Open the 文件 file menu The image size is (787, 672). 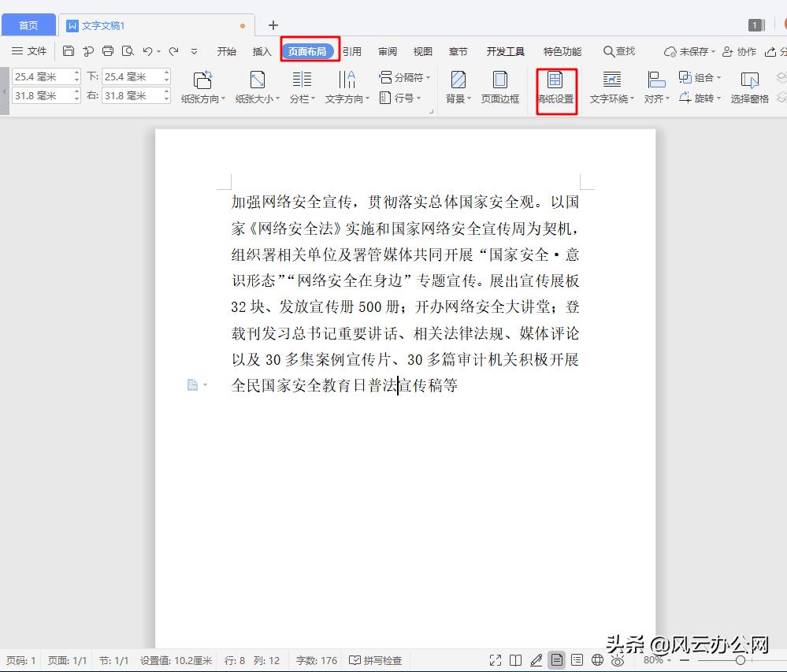point(28,50)
